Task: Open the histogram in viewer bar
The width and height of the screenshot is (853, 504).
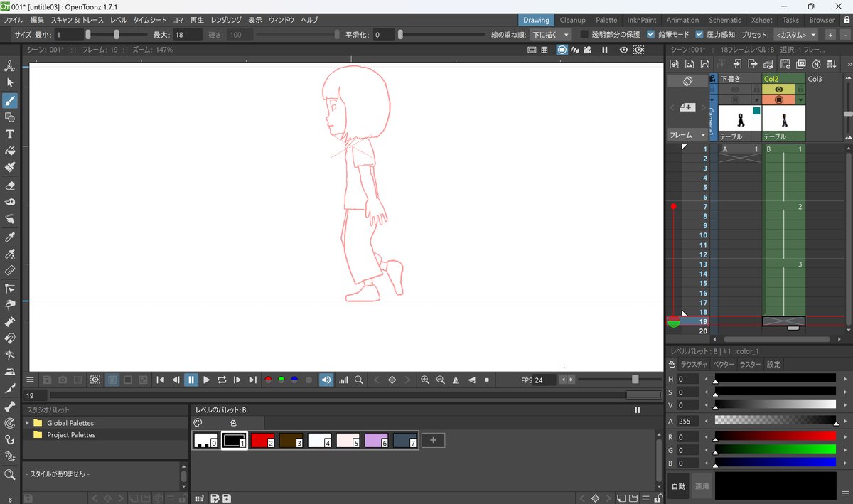Action: (x=343, y=380)
